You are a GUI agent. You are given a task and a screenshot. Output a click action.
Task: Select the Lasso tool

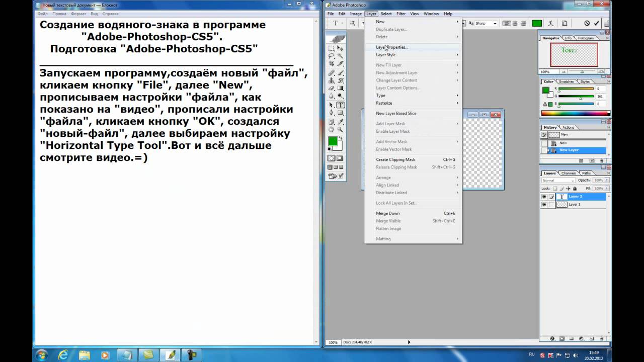[331, 56]
